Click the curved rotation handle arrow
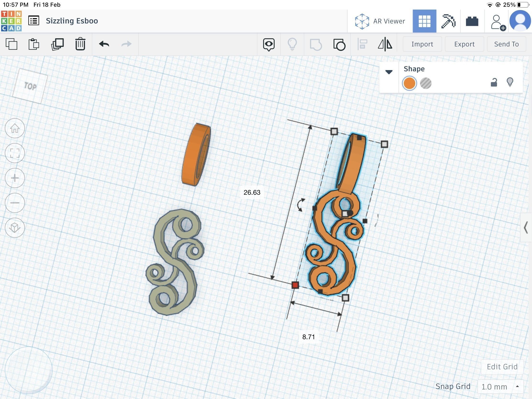 [301, 205]
